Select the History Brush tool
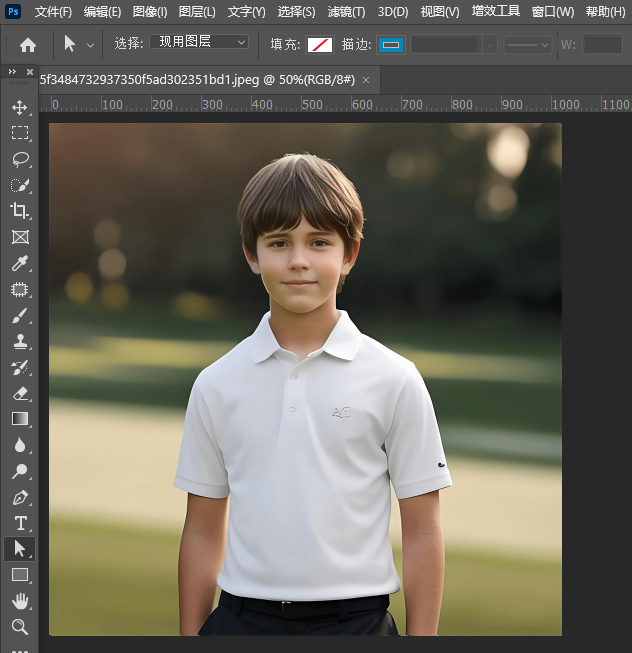Image resolution: width=632 pixels, height=653 pixels. (20, 367)
